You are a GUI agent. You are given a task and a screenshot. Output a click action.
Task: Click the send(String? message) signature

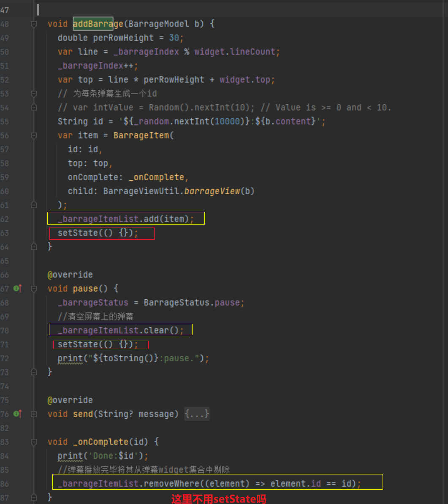pyautogui.click(x=126, y=414)
